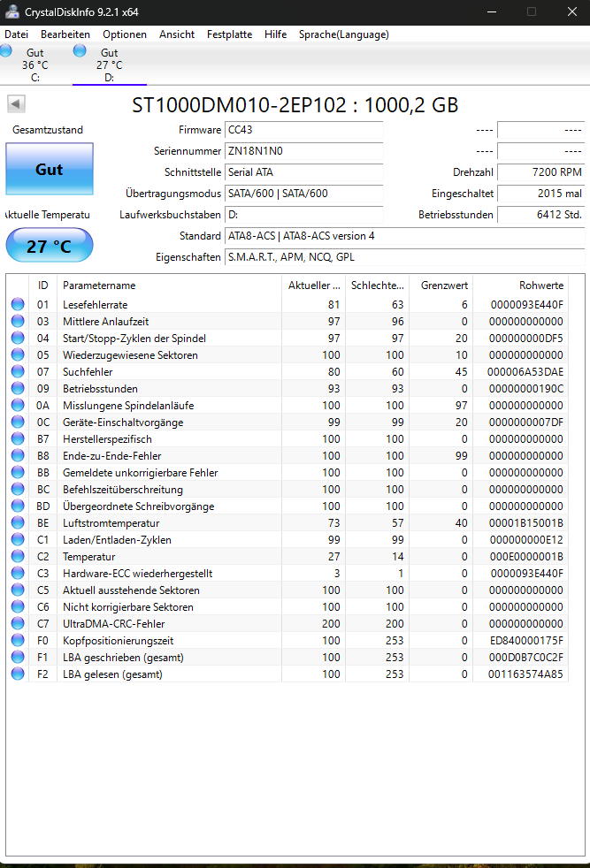Screen dimensions: 590x868
Task: Click the Schnittstelle field Serial ATA
Action: tap(303, 172)
